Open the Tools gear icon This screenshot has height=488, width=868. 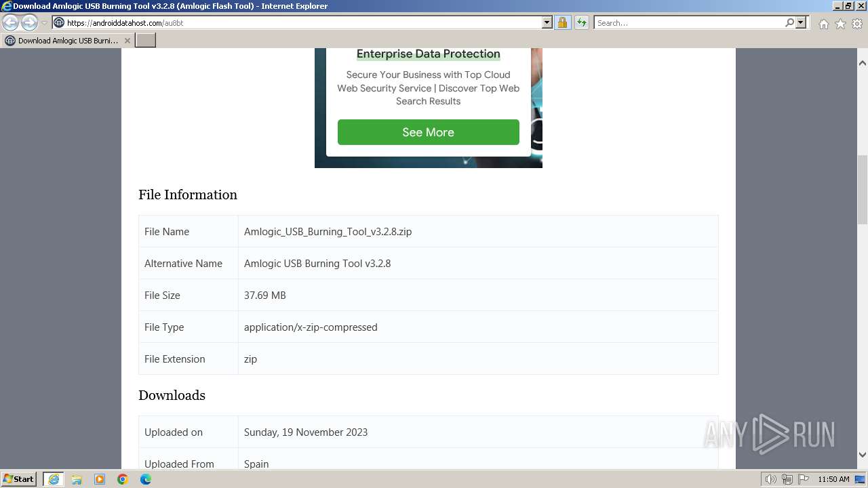click(856, 24)
